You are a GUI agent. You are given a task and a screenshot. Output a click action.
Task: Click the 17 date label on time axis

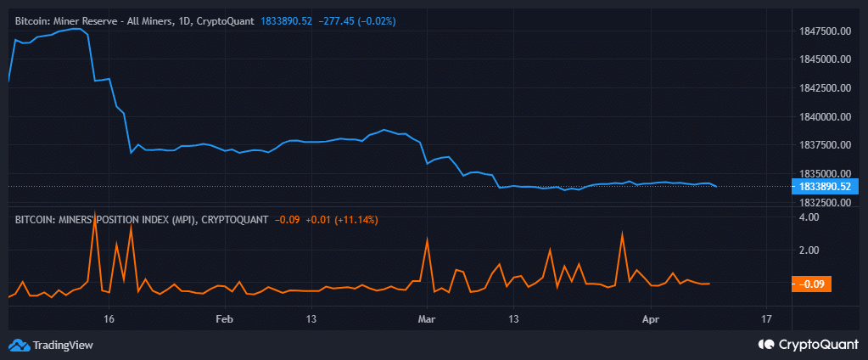pyautogui.click(x=767, y=319)
